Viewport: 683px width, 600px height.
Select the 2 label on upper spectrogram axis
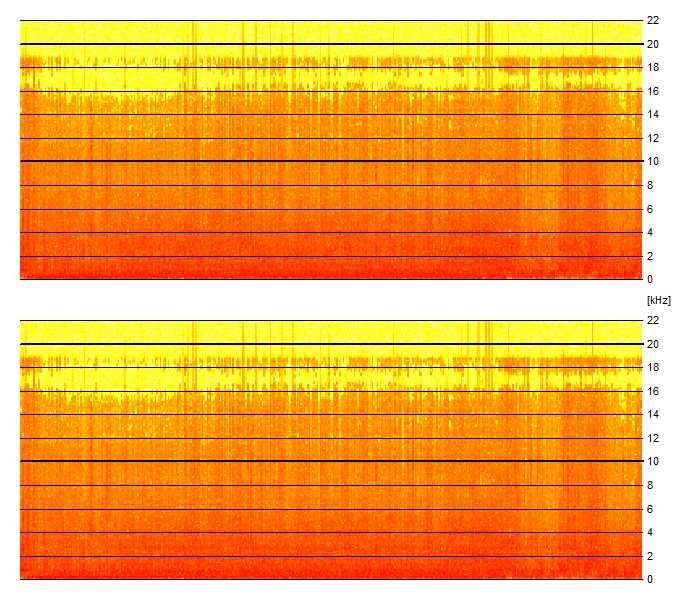click(x=650, y=256)
